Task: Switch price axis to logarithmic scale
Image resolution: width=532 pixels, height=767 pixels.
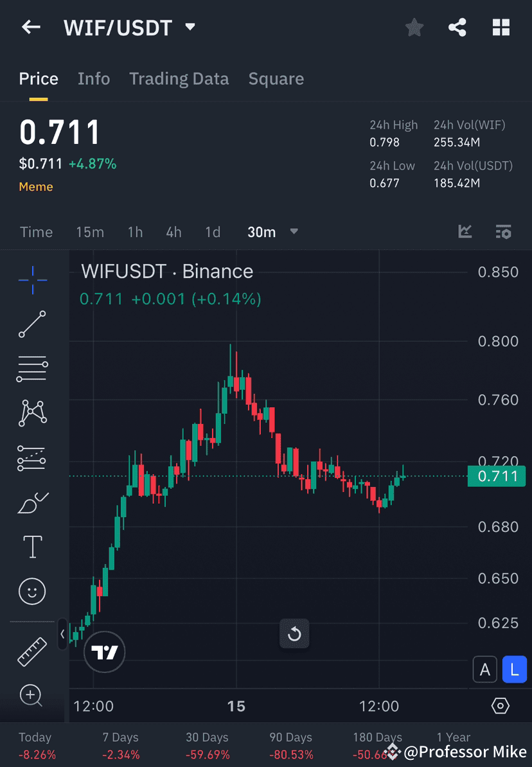Action: click(514, 669)
